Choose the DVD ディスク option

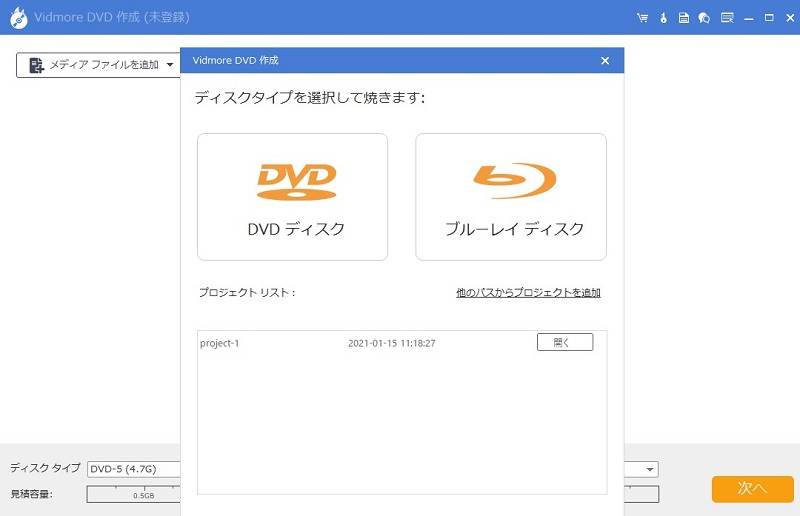click(292, 197)
